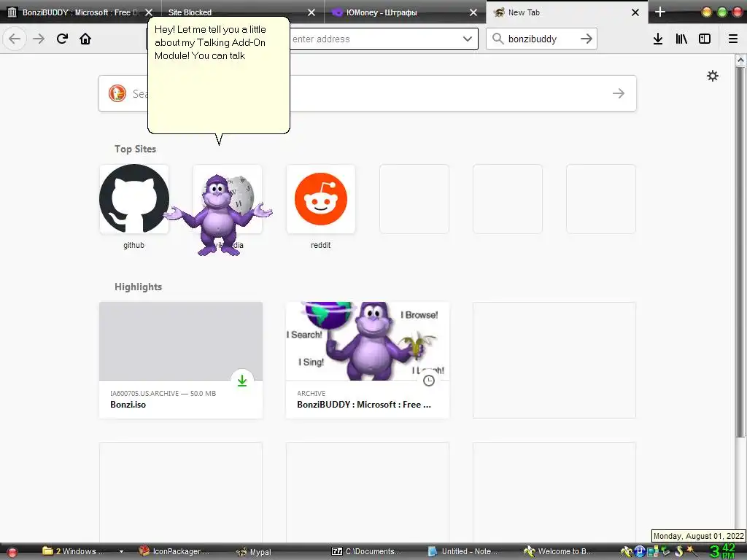This screenshot has height=560, width=747.
Task: Click the Highlights section heading
Action: [x=138, y=287]
